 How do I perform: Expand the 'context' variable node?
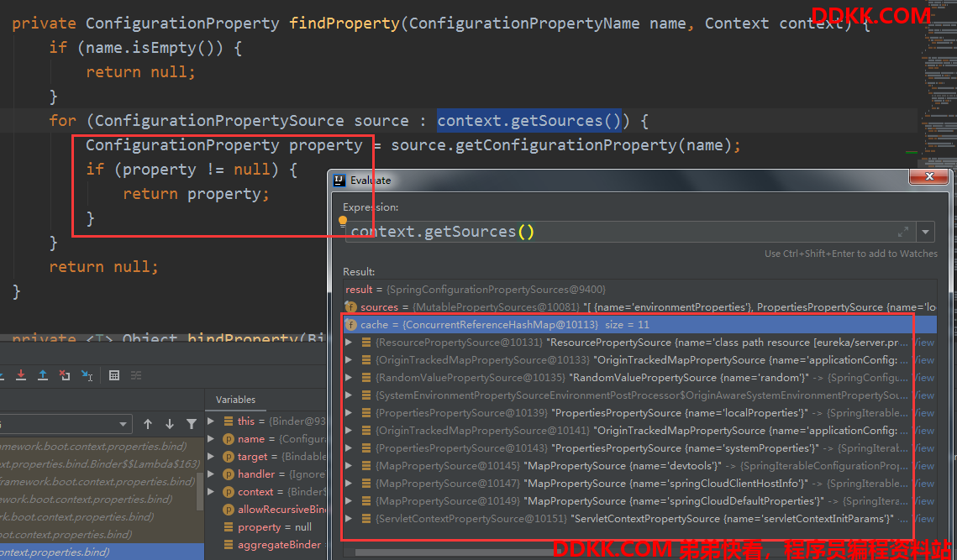(x=211, y=492)
